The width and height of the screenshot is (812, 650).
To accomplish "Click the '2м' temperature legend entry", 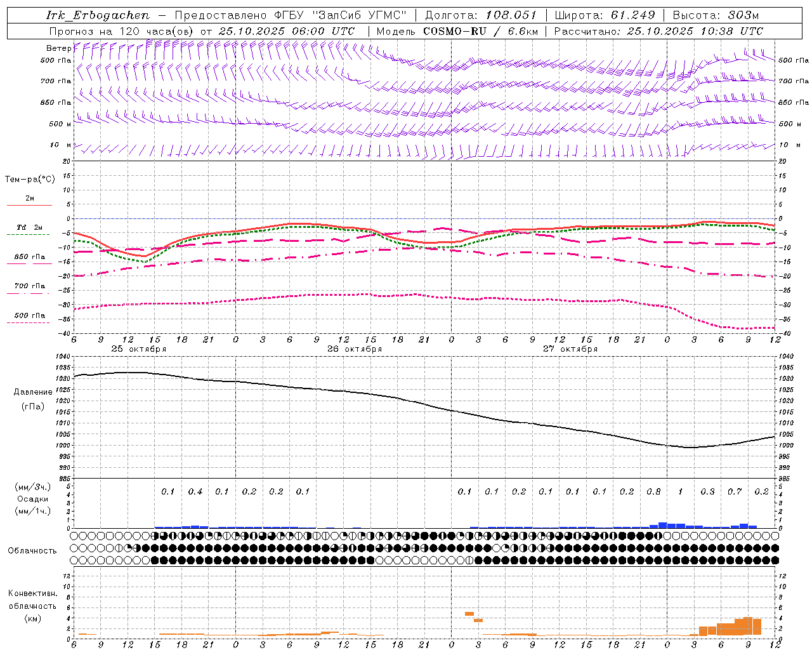I will click(30, 198).
